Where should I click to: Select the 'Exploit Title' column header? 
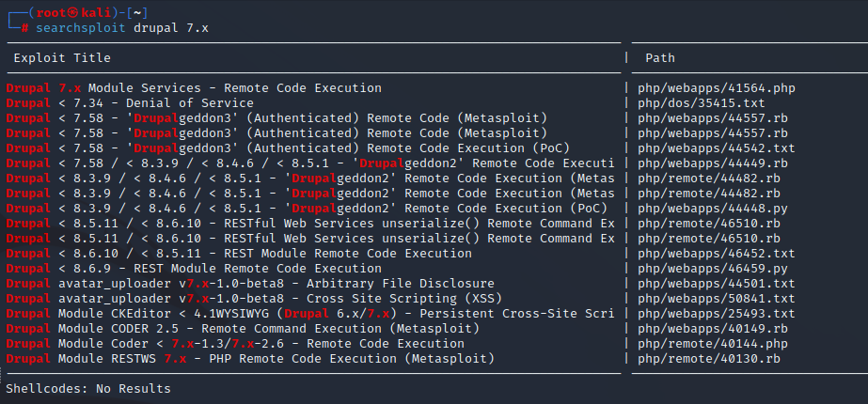tap(62, 58)
